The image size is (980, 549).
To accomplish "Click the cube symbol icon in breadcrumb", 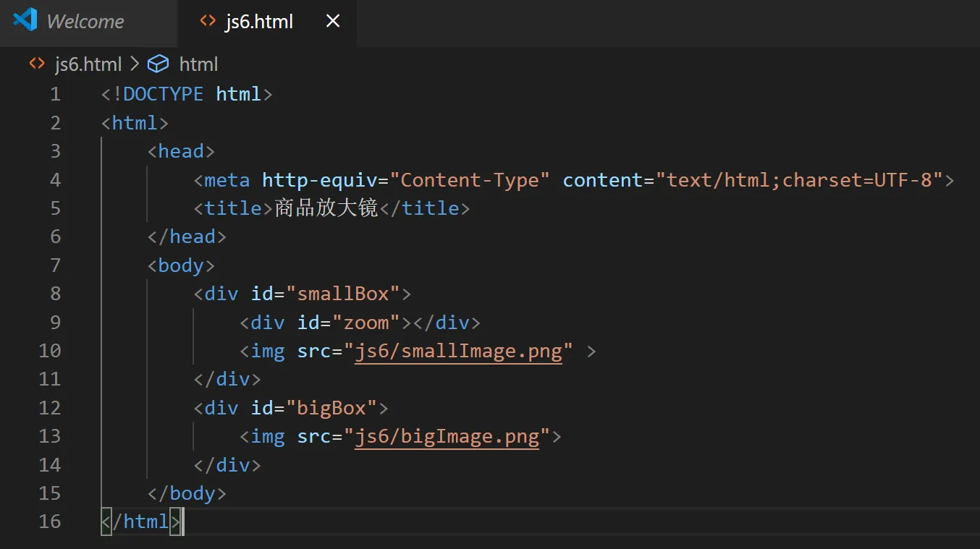I will click(158, 64).
